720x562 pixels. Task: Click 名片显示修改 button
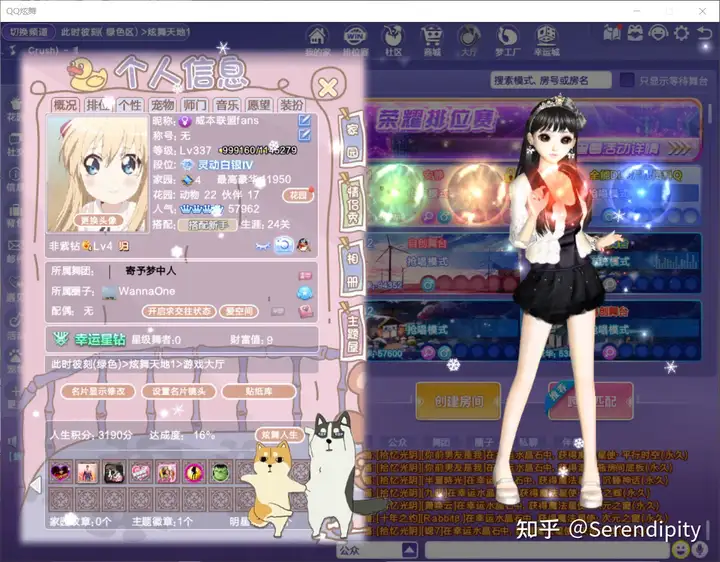(98, 391)
